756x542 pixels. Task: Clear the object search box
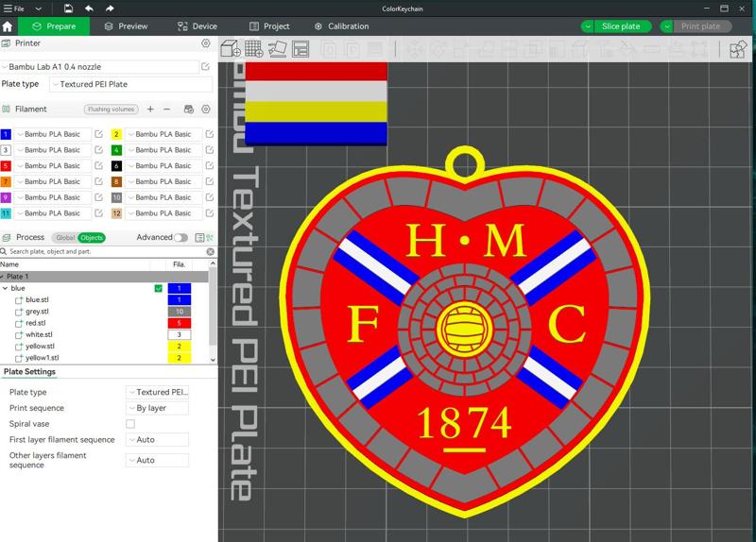pos(210,251)
